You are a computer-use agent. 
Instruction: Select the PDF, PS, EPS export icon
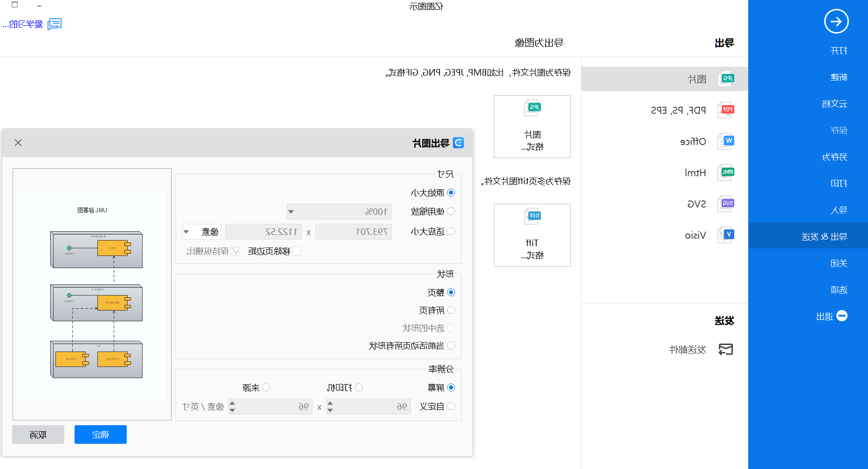click(x=726, y=110)
